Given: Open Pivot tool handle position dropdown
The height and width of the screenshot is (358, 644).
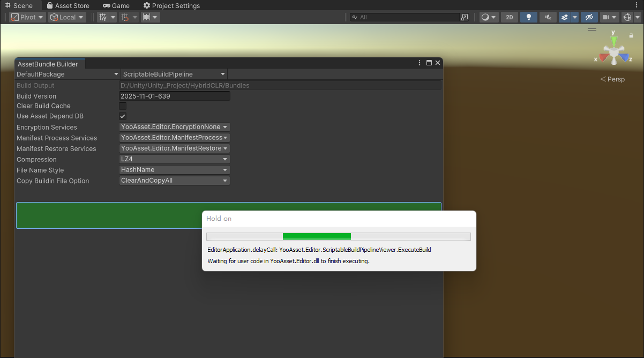Looking at the screenshot, I should pos(27,17).
